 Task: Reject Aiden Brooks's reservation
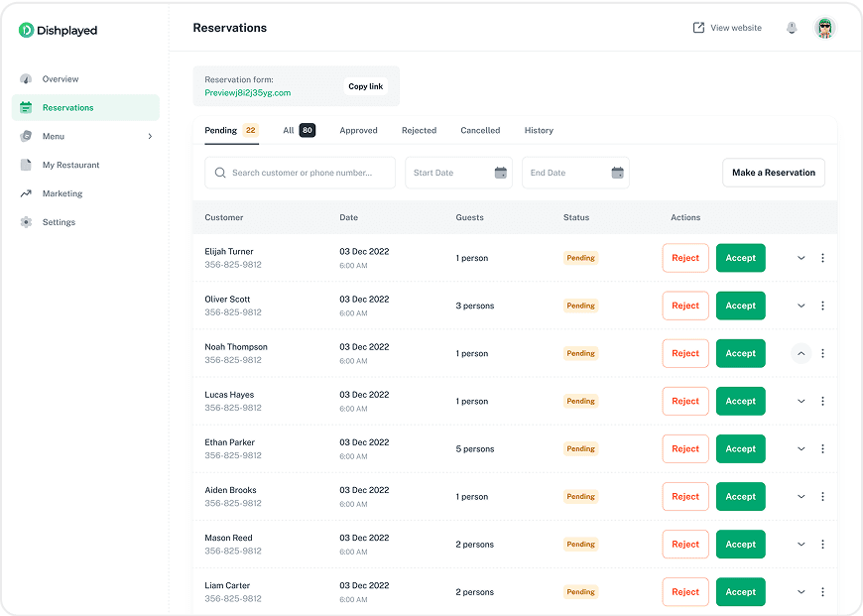[x=685, y=496]
